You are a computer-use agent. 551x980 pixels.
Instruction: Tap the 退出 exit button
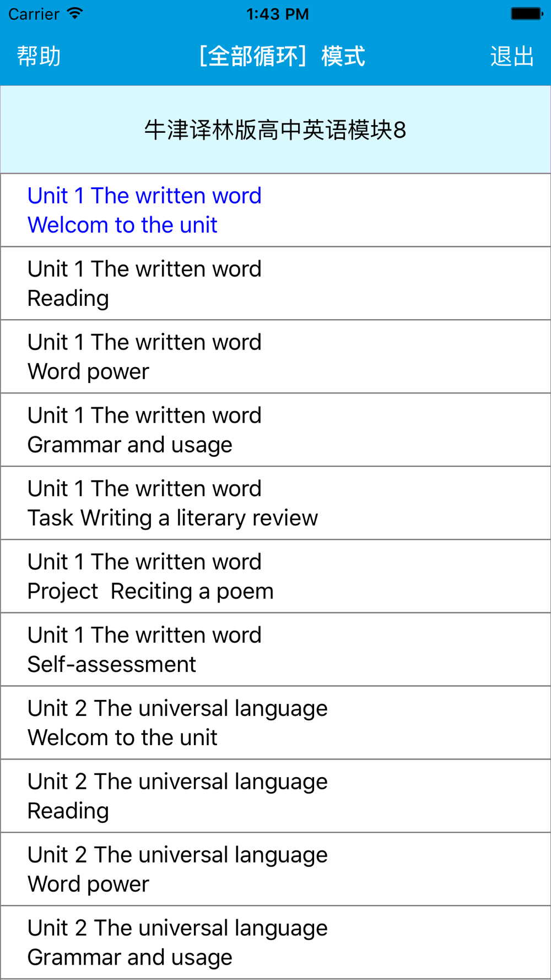tap(512, 56)
